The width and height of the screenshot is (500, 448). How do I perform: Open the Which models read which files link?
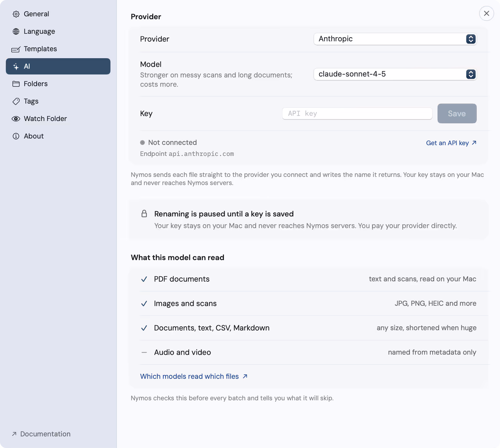tap(194, 376)
